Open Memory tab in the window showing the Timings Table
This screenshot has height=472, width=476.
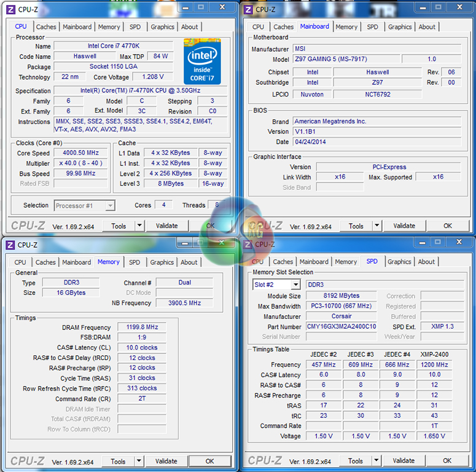pos(346,262)
